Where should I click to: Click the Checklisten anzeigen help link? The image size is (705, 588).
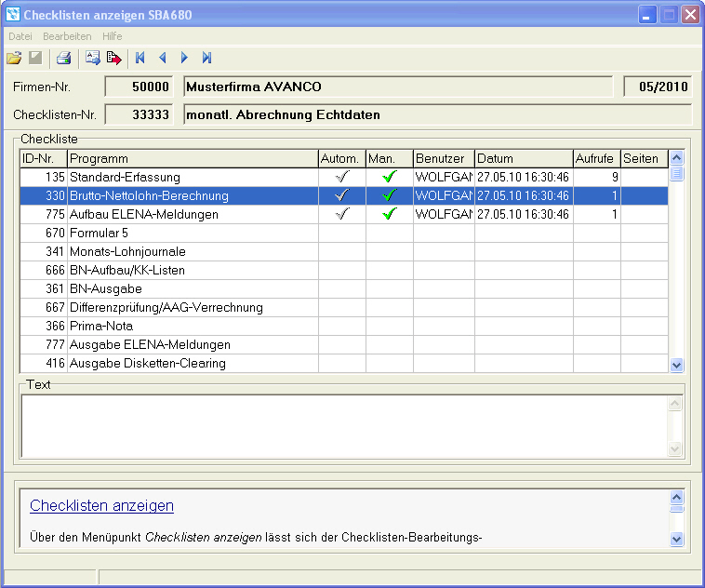pyautogui.click(x=101, y=505)
